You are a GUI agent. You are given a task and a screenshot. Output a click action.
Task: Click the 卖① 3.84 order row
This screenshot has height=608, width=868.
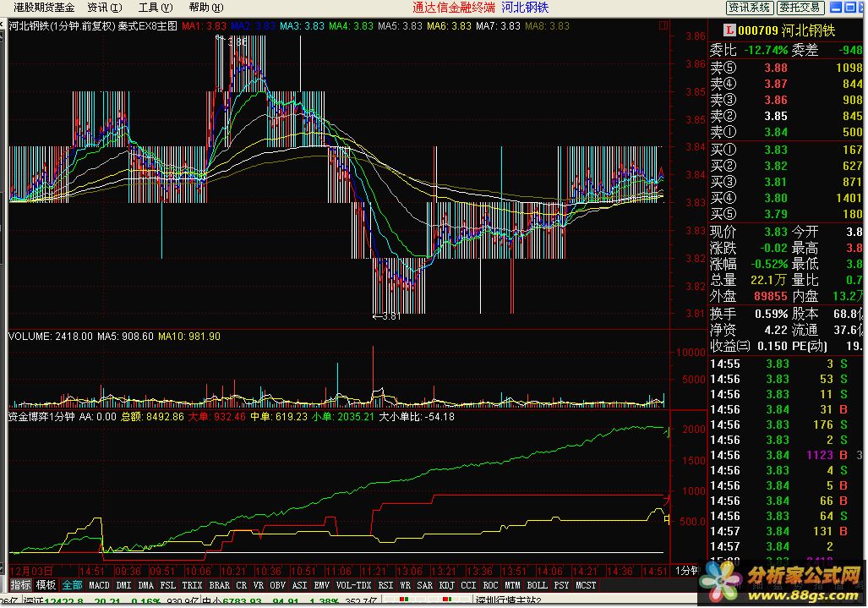[786, 132]
